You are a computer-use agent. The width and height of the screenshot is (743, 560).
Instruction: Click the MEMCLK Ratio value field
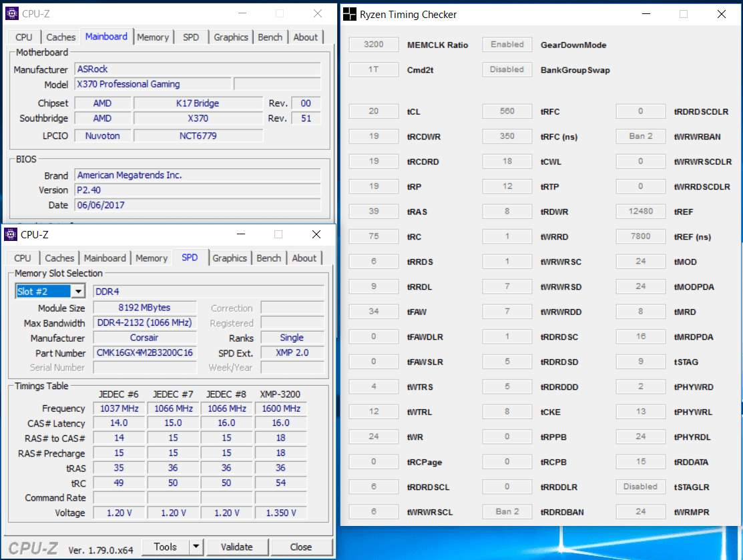point(374,45)
